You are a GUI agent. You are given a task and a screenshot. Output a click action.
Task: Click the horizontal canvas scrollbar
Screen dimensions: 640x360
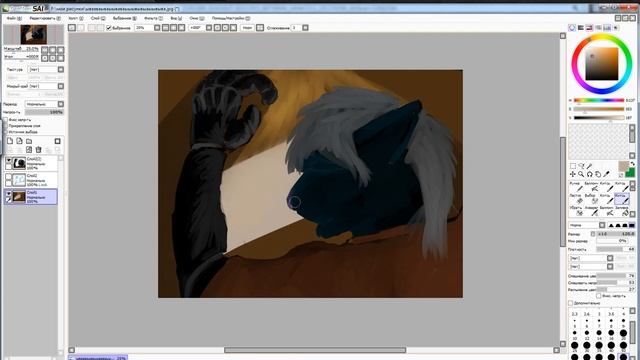[315, 350]
